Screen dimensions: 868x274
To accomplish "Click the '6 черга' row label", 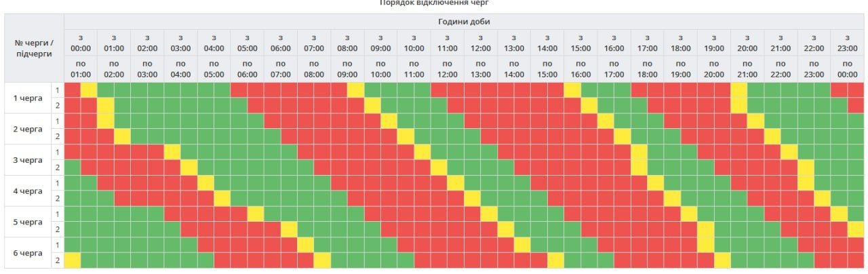I will coord(28,253).
